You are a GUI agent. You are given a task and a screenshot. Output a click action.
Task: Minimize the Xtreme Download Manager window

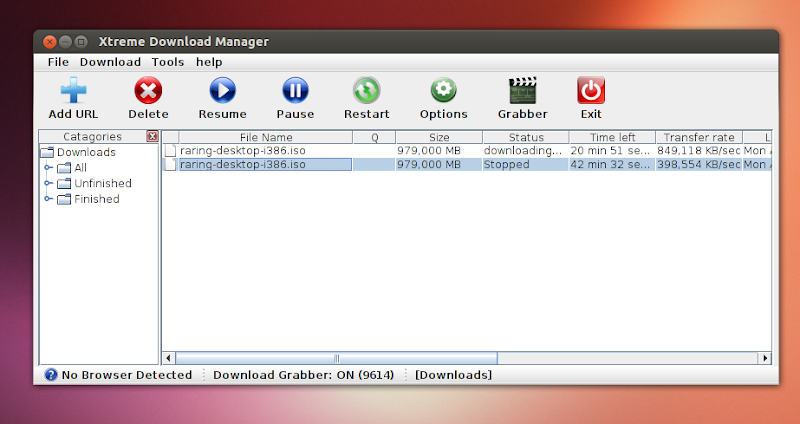[65, 42]
